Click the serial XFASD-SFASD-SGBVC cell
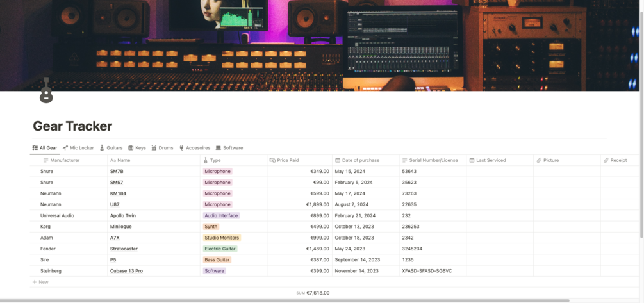Image resolution: width=644 pixels, height=303 pixels. coord(433,271)
